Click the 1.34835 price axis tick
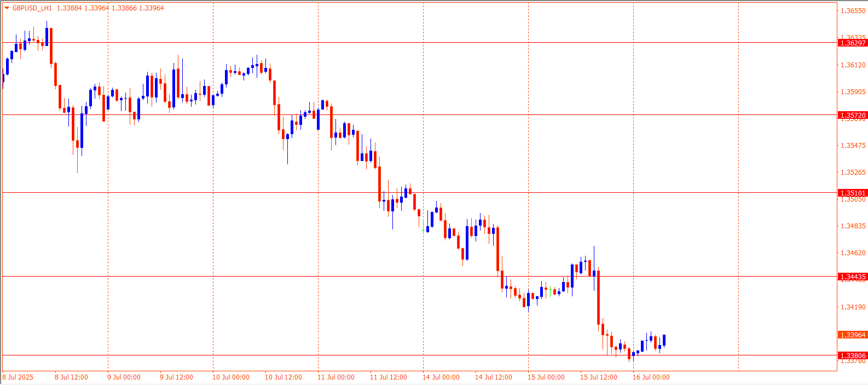This screenshot has height=385, width=868. 853,226
